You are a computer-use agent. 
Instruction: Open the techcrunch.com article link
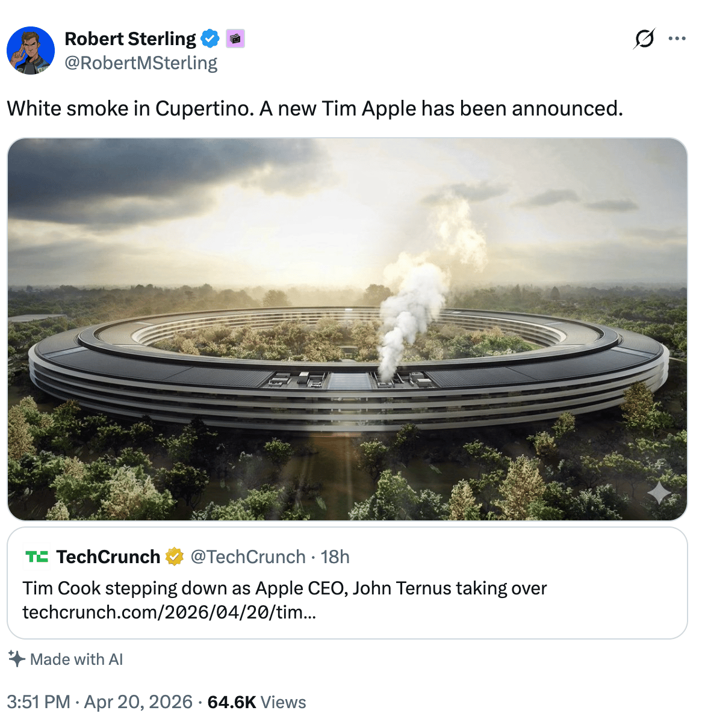(169, 612)
